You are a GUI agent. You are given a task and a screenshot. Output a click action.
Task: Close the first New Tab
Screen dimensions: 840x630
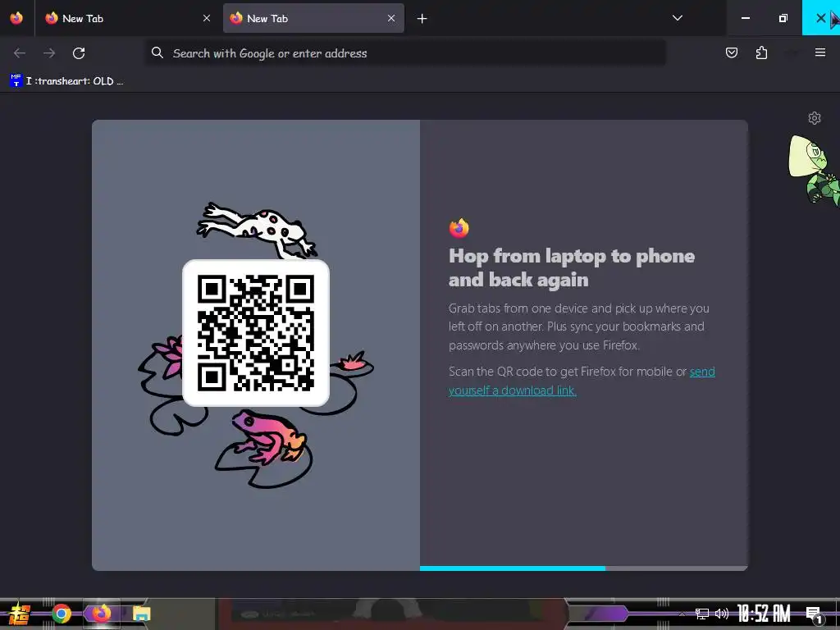click(x=206, y=18)
